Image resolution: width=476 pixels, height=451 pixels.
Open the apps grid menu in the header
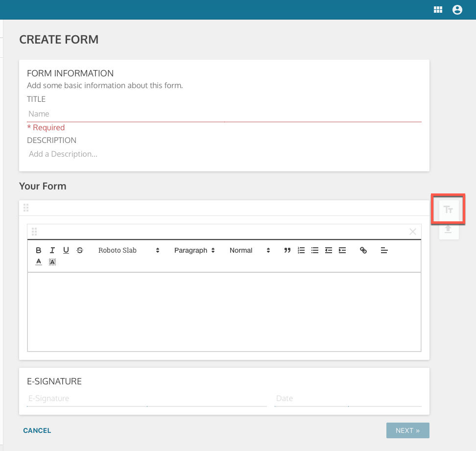[x=438, y=9]
